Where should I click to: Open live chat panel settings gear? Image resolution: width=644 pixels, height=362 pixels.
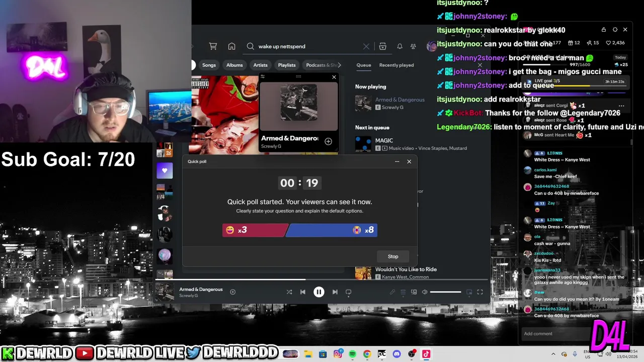(615, 30)
